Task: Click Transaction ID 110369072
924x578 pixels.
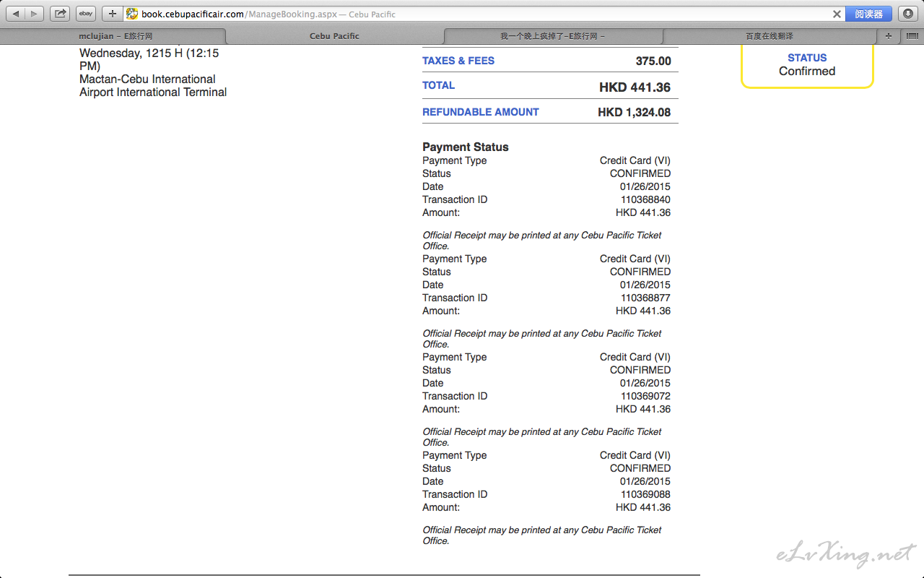Action: click(645, 396)
